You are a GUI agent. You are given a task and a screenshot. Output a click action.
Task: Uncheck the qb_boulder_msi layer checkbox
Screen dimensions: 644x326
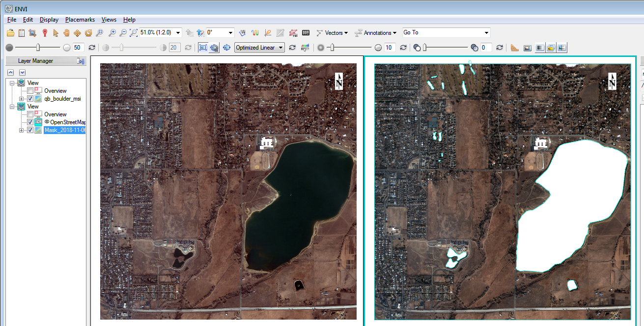point(30,99)
